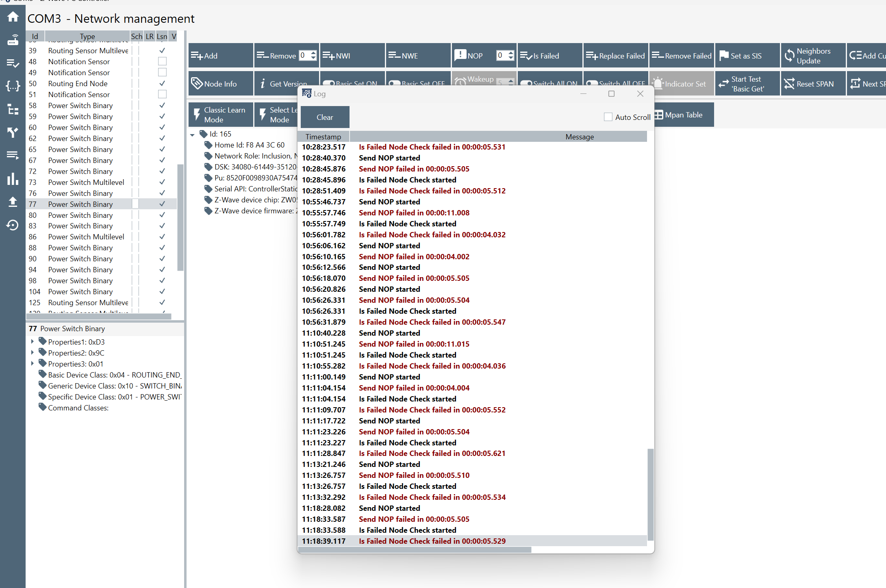Click the Is Failed button
This screenshot has width=886, height=588.
click(549, 56)
